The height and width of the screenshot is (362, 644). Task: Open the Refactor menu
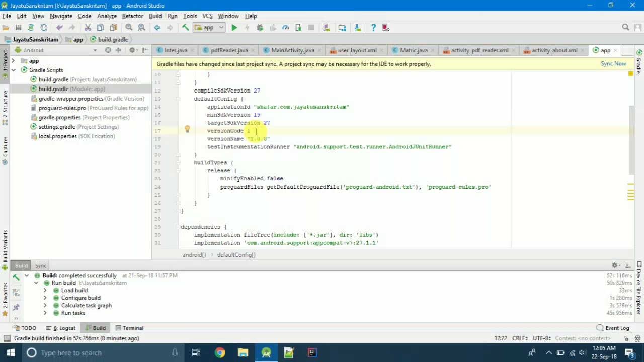point(132,16)
